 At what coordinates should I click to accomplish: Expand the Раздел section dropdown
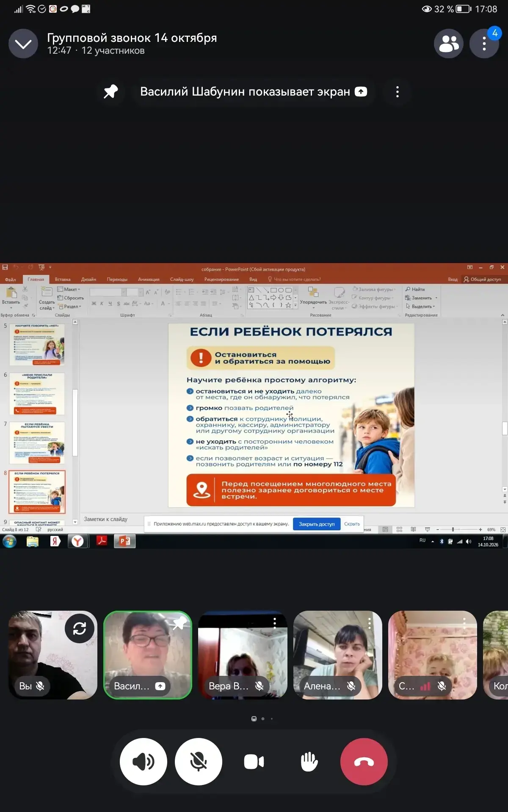pos(70,307)
